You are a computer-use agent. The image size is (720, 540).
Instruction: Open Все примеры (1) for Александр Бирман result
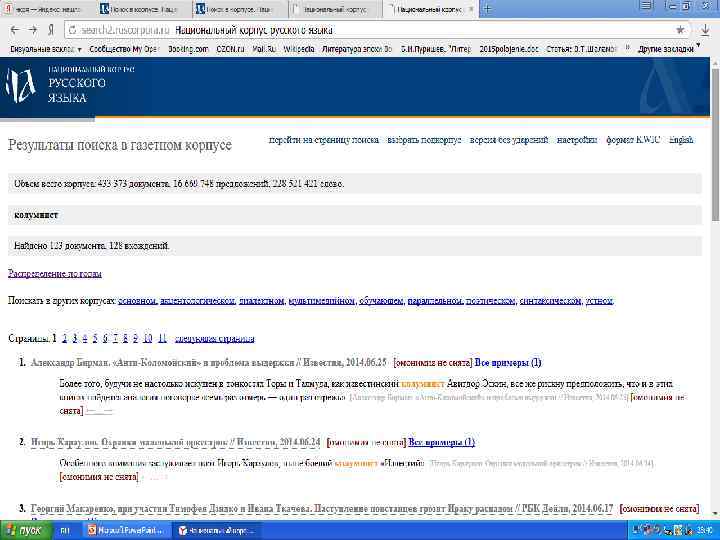pos(508,363)
